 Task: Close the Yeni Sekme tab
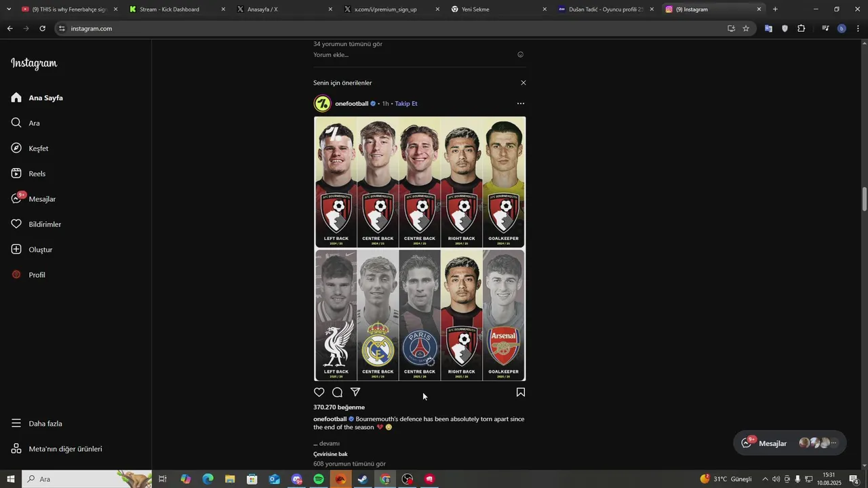coord(545,9)
